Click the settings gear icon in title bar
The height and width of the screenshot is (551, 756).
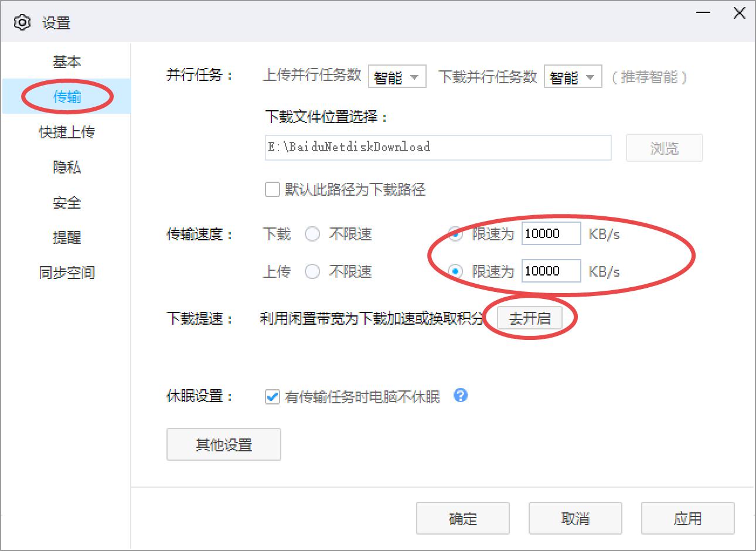pos(22,22)
